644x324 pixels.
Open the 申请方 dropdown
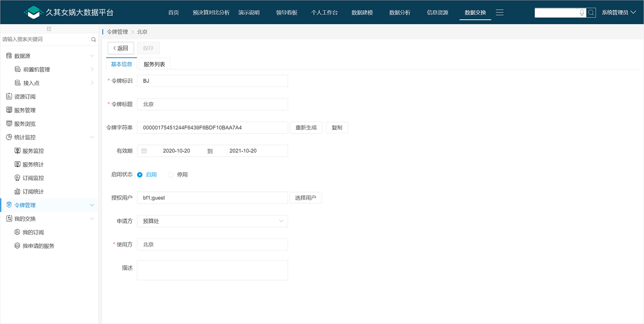(x=212, y=221)
